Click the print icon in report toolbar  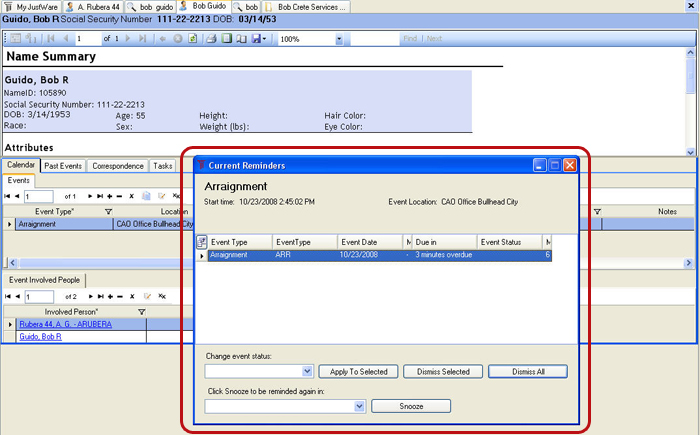(211, 39)
